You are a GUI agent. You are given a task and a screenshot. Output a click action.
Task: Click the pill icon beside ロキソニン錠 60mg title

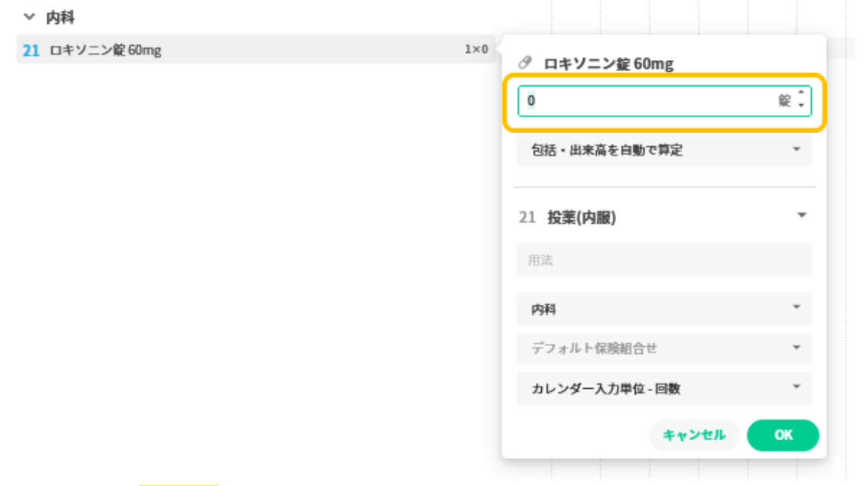[x=525, y=63]
